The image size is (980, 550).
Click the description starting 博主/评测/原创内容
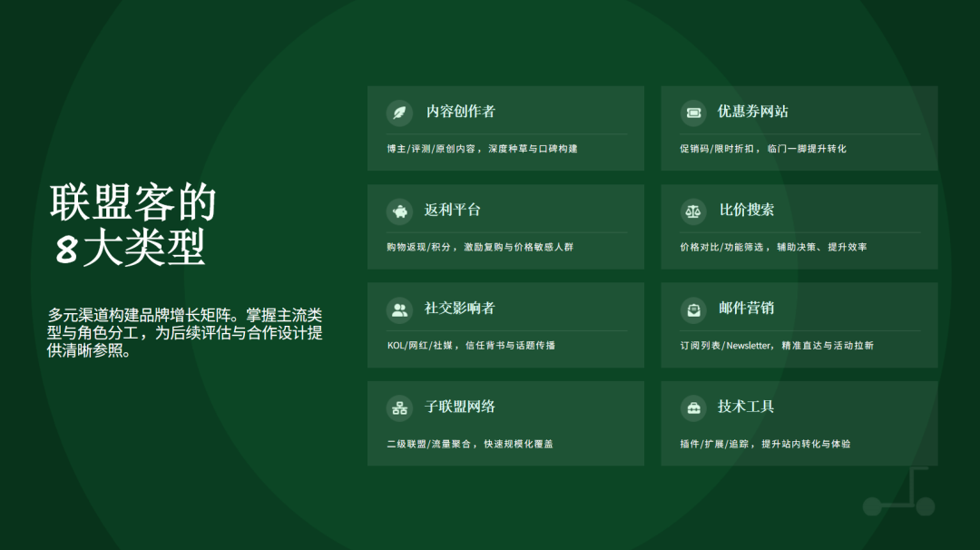click(x=482, y=149)
